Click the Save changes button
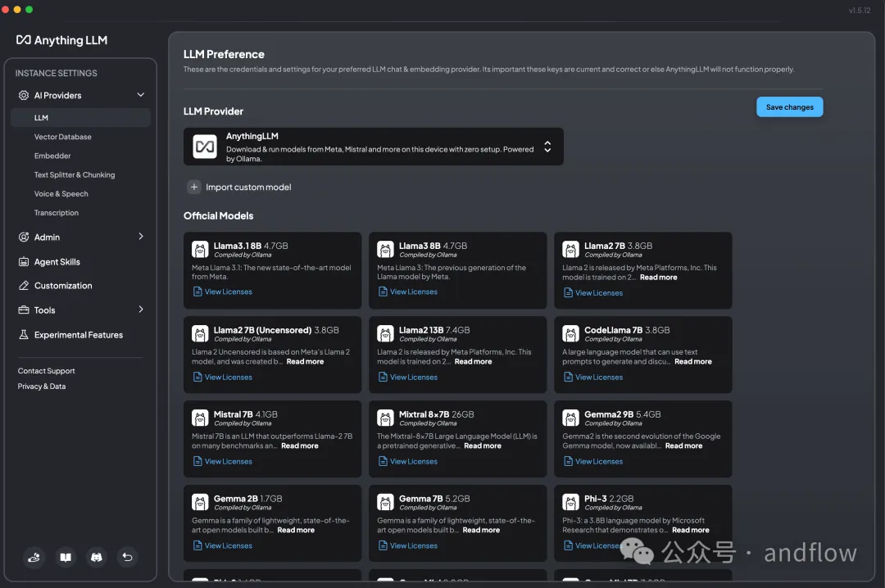The image size is (885, 588). pyautogui.click(x=790, y=107)
